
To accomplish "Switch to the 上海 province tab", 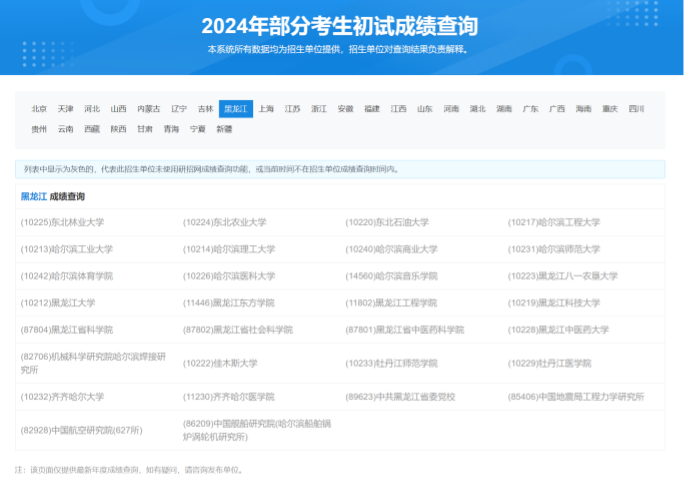I will coord(266,108).
